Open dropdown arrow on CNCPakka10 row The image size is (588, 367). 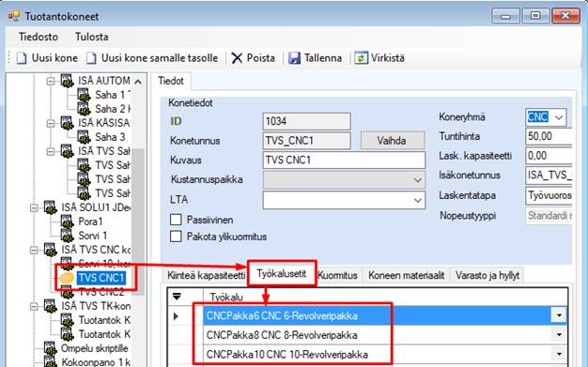click(x=559, y=354)
